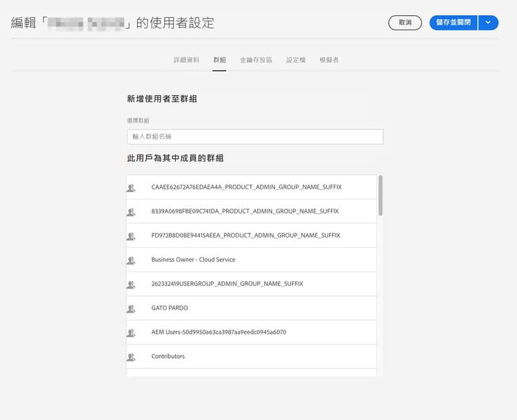Select Business Owner - Cloud Service group name
Screen dimensions: 517x420
pos(193,260)
